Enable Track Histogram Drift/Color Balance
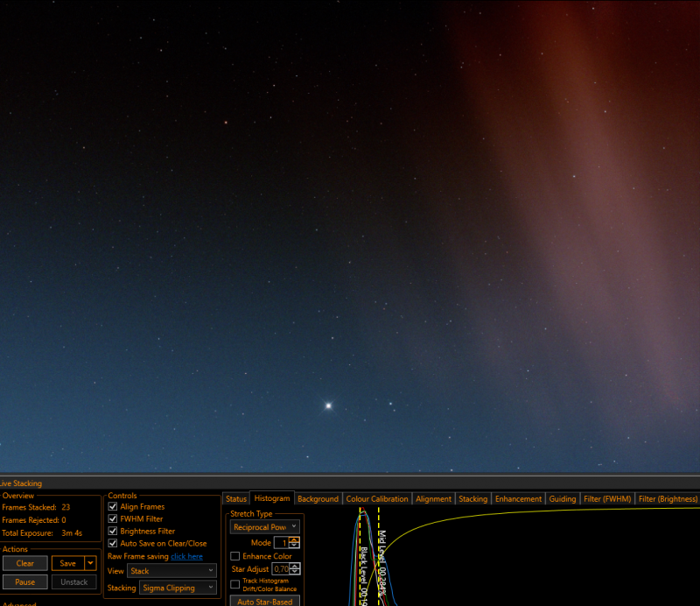This screenshot has height=606, width=700. click(234, 585)
